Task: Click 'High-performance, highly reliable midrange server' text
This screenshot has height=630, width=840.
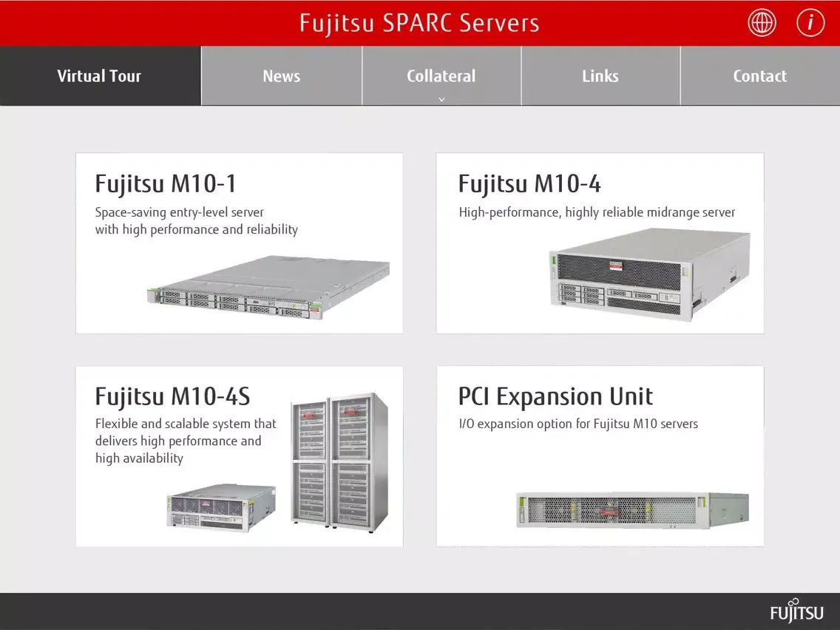Action: point(597,212)
